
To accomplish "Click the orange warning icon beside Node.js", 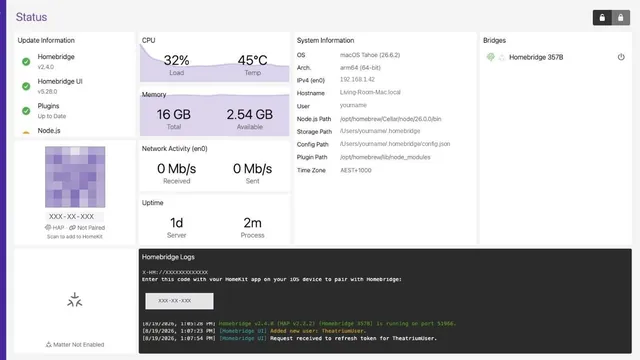I will click(26, 133).
